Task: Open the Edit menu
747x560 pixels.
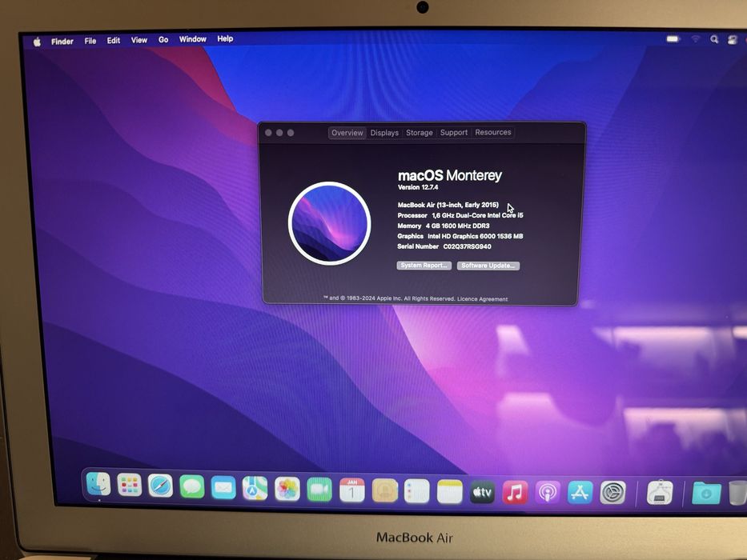Action: [x=114, y=41]
